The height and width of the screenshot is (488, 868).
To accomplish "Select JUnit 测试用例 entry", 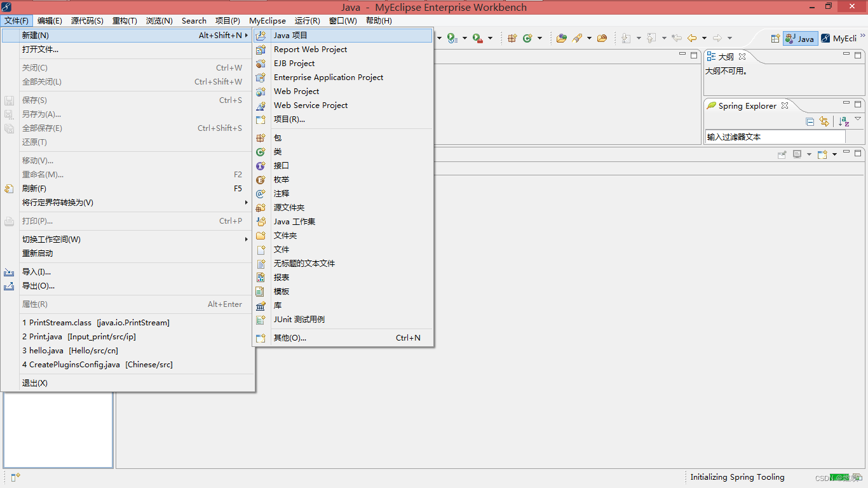I will pyautogui.click(x=342, y=320).
